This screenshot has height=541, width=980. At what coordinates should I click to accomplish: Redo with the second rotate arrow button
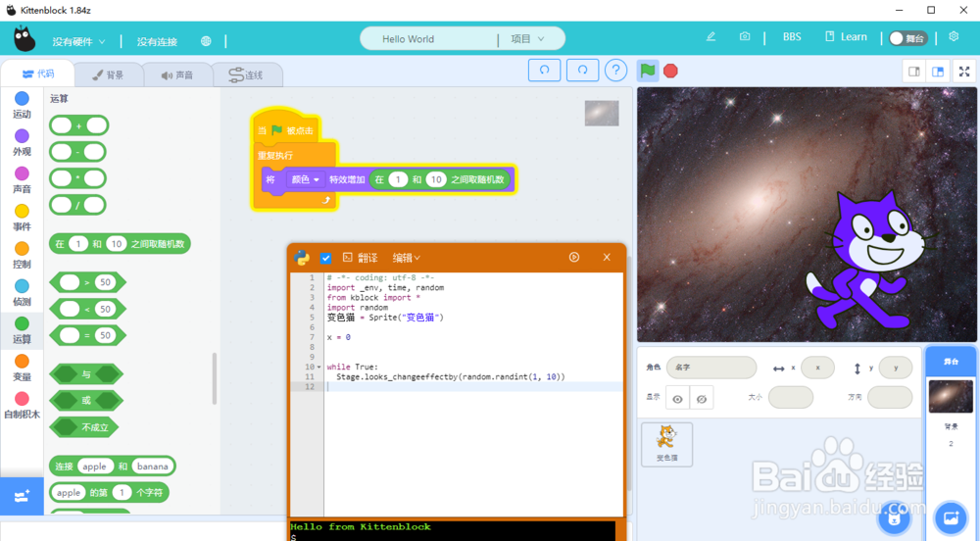click(582, 70)
